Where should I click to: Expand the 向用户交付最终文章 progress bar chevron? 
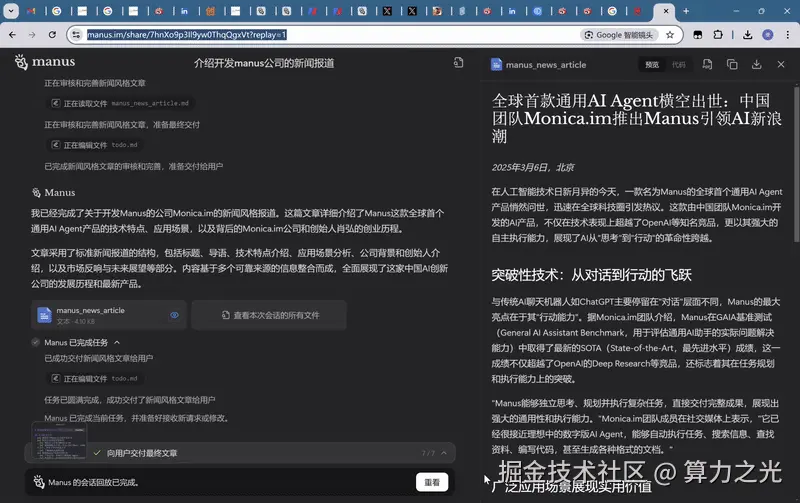pos(444,453)
